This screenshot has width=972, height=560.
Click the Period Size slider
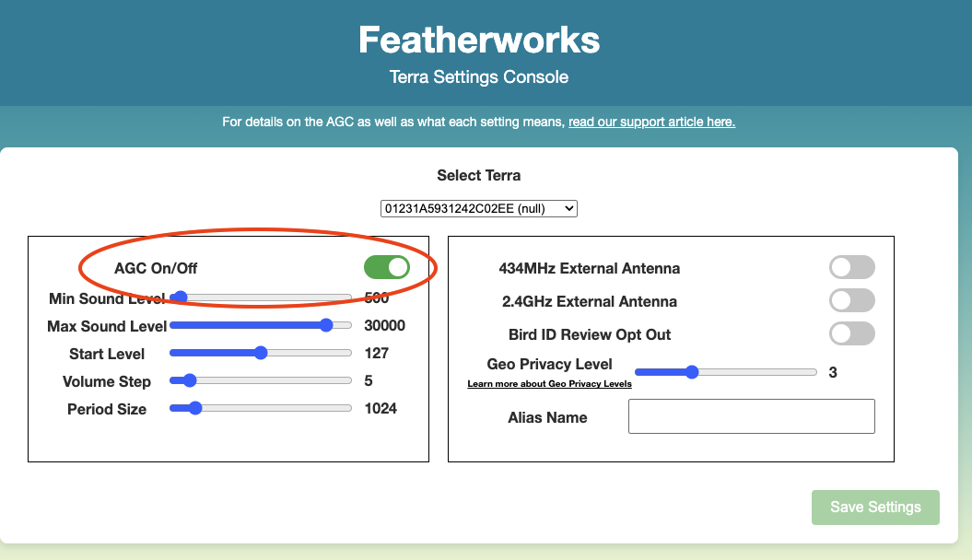261,408
